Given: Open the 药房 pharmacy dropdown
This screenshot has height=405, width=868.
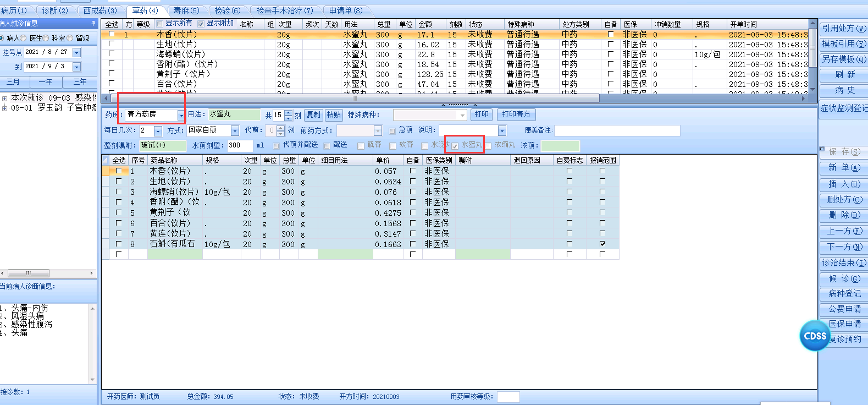Looking at the screenshot, I should coord(181,115).
